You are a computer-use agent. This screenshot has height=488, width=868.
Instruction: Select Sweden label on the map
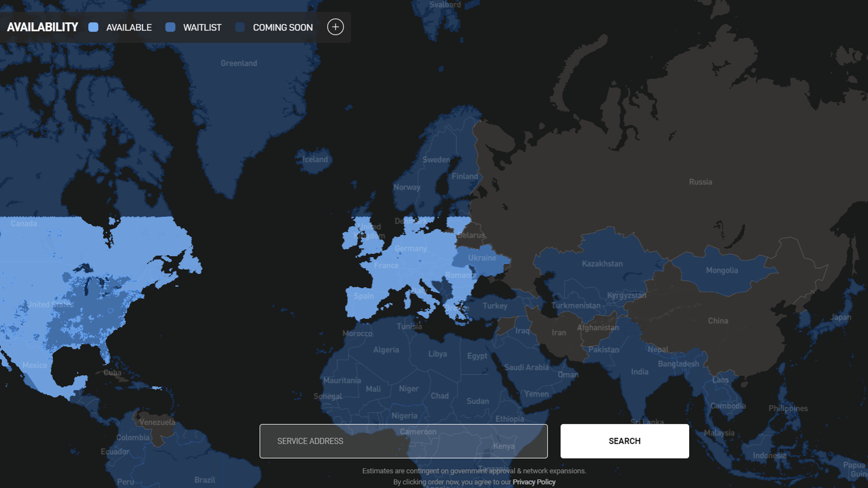pos(436,160)
